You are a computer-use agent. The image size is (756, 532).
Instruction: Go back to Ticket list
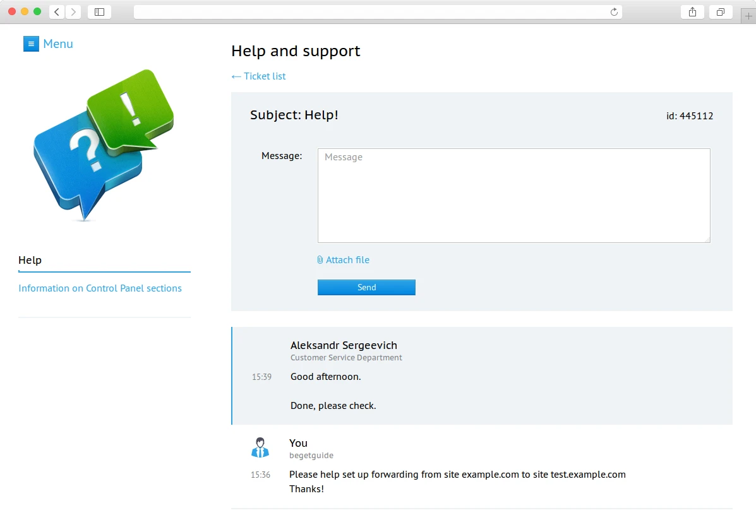pos(258,76)
